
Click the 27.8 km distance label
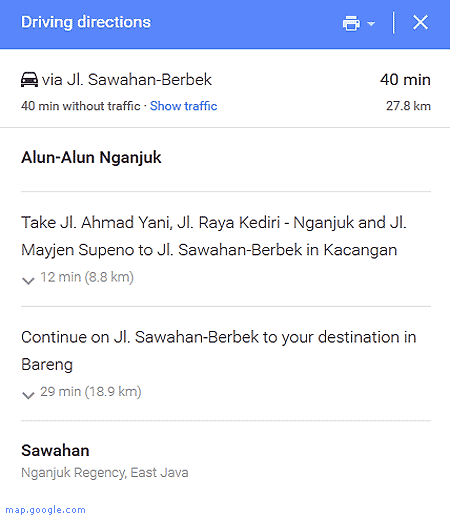pos(408,106)
